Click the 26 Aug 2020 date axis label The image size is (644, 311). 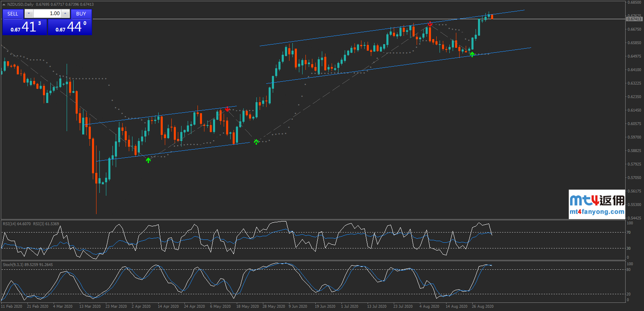click(482, 307)
